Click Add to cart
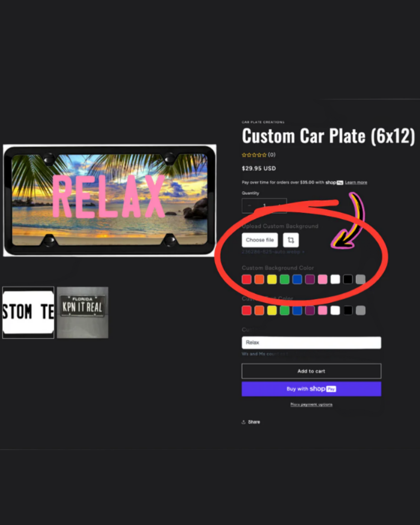This screenshot has height=525, width=420. (x=311, y=371)
